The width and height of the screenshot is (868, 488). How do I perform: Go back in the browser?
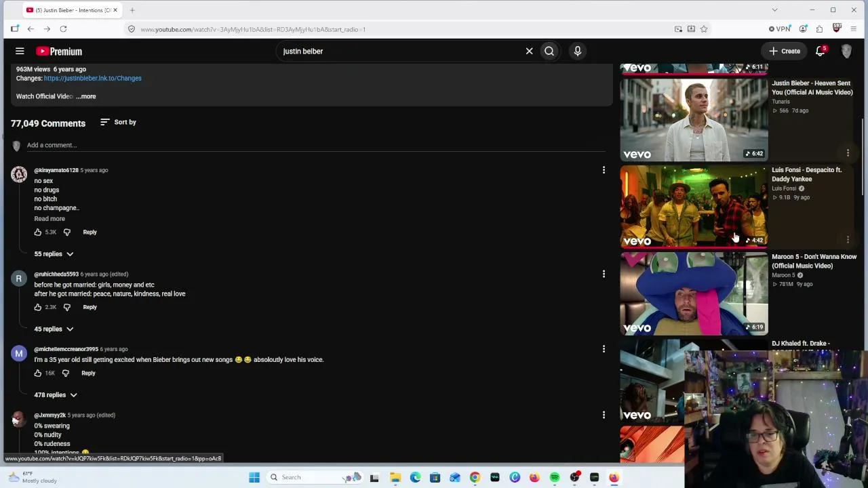coord(31,29)
